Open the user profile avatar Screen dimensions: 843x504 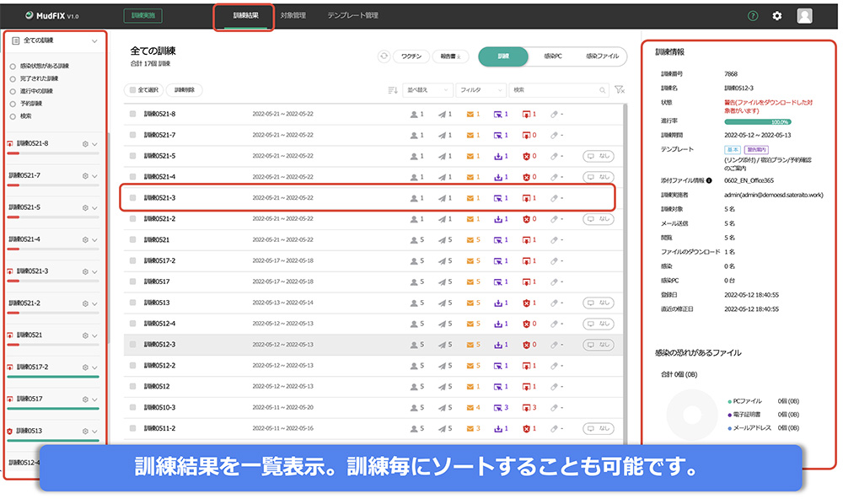click(804, 16)
